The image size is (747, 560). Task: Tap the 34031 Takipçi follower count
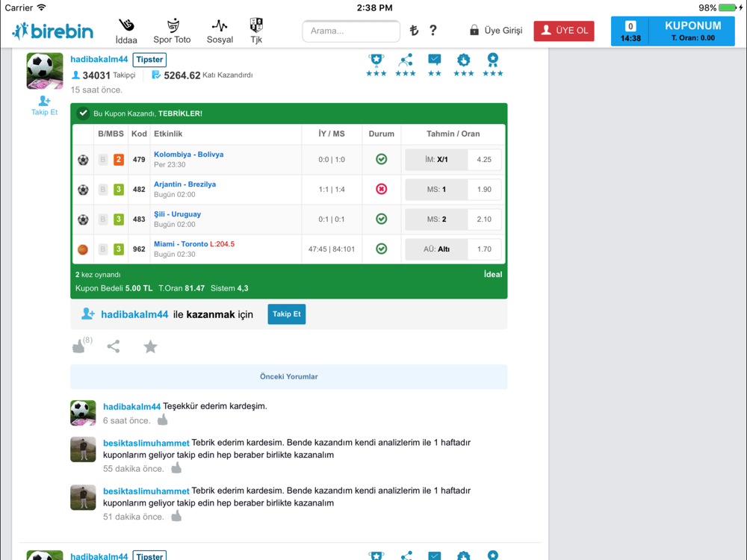click(103, 75)
